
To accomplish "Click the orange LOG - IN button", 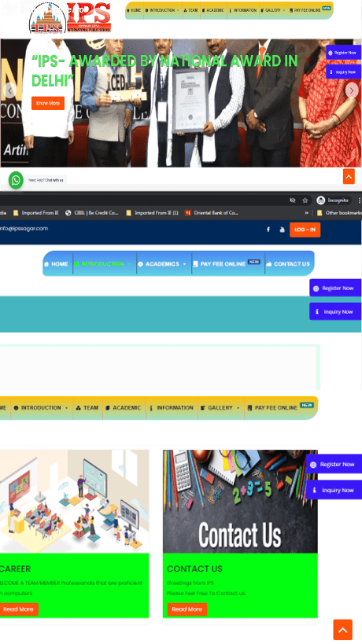I will tap(305, 230).
